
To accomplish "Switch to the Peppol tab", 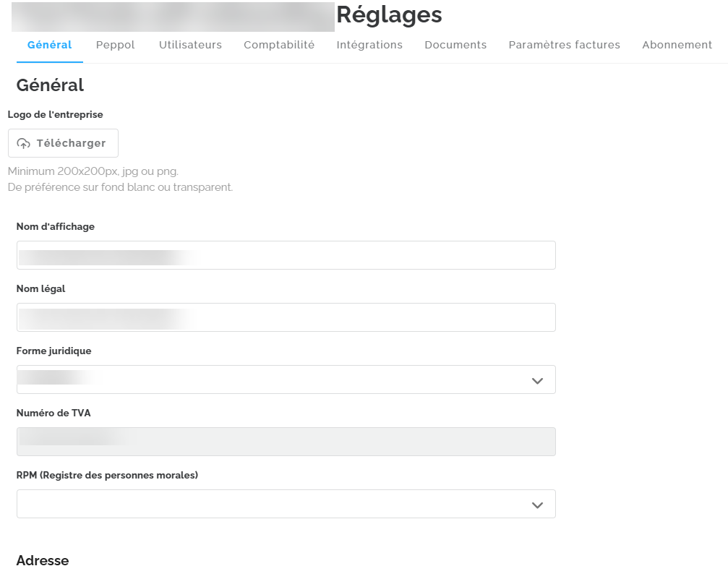I will point(116,45).
